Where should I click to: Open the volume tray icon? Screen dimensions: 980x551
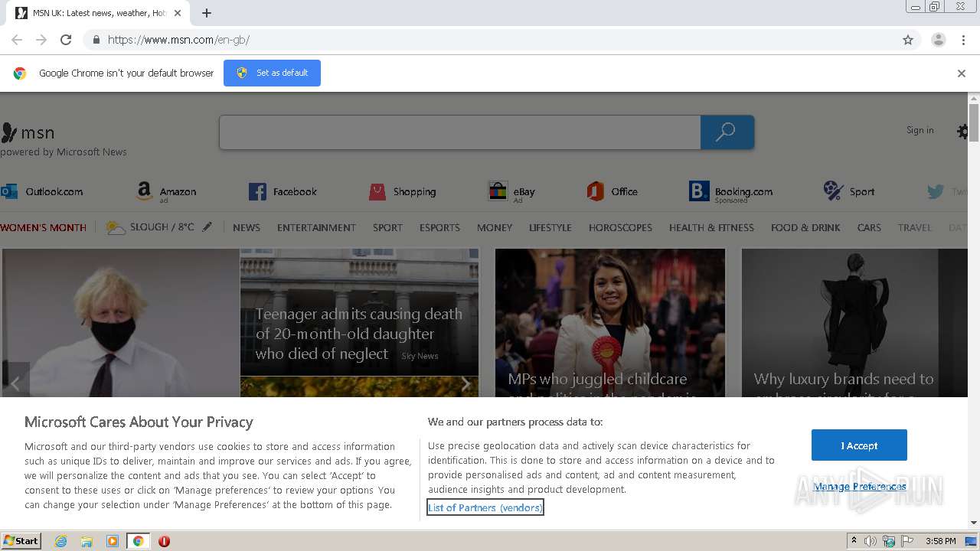click(x=871, y=541)
